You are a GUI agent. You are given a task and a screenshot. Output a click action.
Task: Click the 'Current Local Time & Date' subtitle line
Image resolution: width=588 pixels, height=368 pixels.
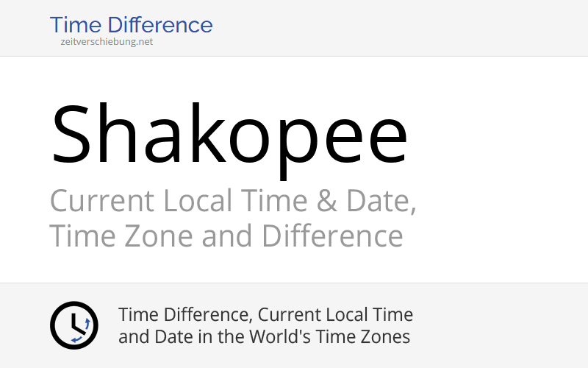pyautogui.click(x=233, y=201)
